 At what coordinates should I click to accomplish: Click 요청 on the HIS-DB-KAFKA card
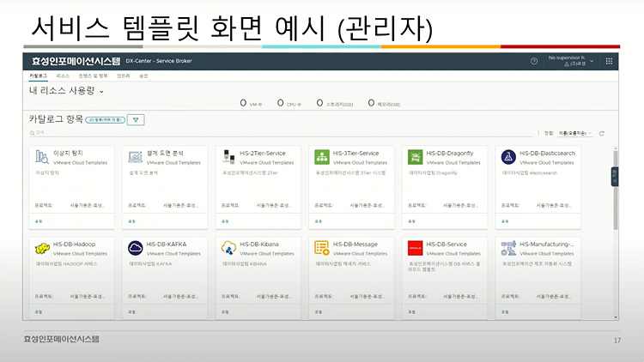tap(132, 312)
